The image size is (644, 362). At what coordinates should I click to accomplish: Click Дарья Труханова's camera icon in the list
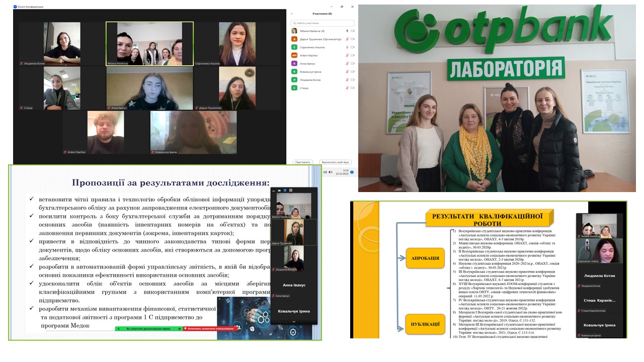[353, 39]
